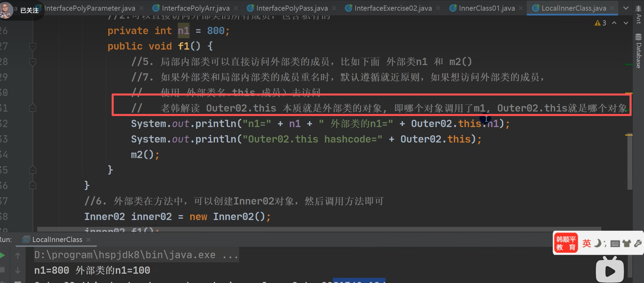Stop the running process square icon

(x=2, y=270)
